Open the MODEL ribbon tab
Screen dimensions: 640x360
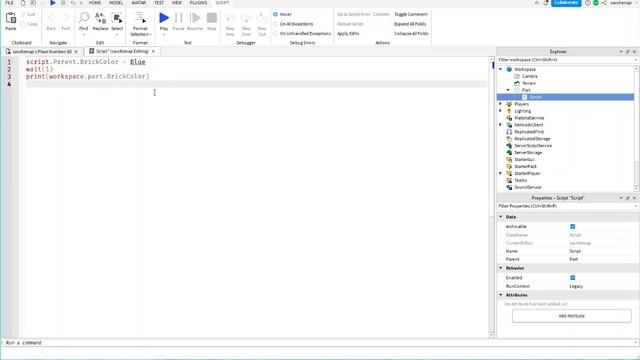(116, 3)
